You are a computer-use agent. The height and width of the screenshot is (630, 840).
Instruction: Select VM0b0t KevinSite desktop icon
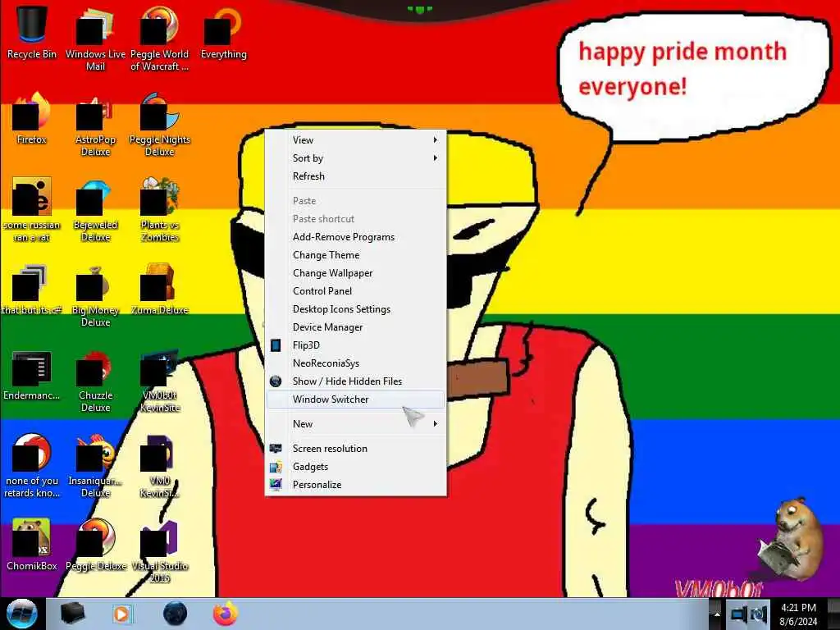160,381
